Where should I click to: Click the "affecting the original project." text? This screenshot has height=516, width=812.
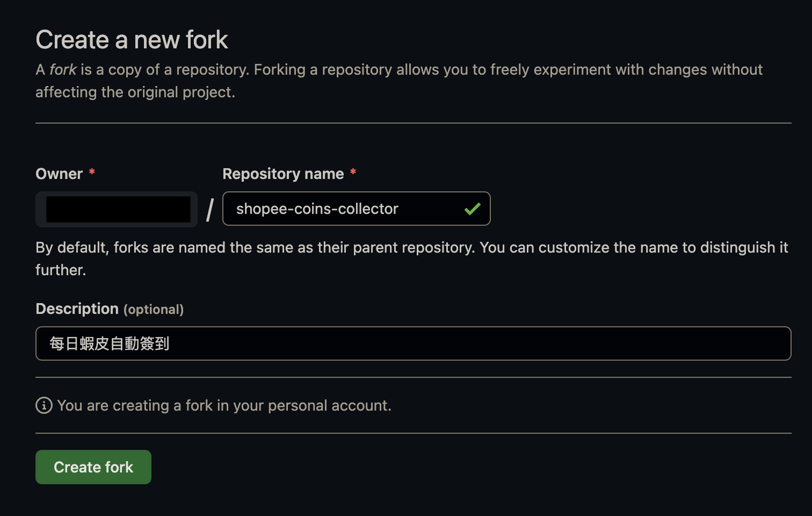135,92
